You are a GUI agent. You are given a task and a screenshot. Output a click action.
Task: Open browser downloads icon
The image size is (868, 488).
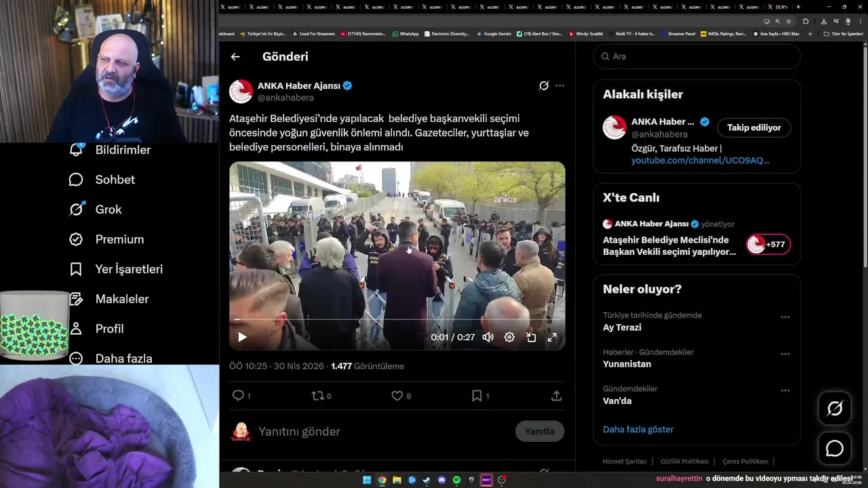pos(823,21)
